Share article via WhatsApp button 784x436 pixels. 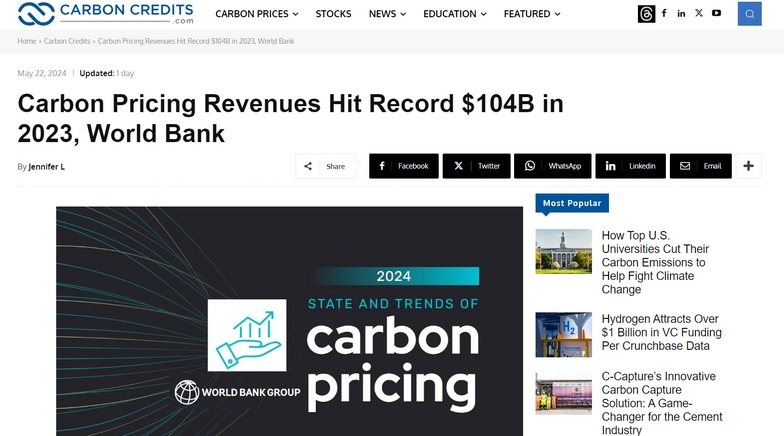coord(553,166)
